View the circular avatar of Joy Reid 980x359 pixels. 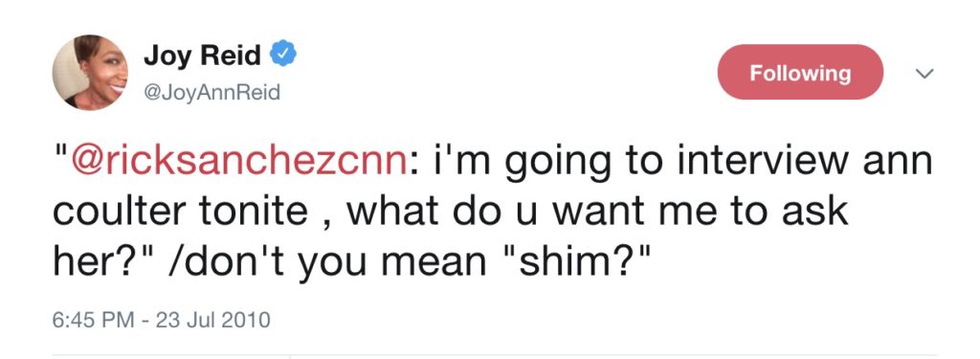[x=89, y=72]
